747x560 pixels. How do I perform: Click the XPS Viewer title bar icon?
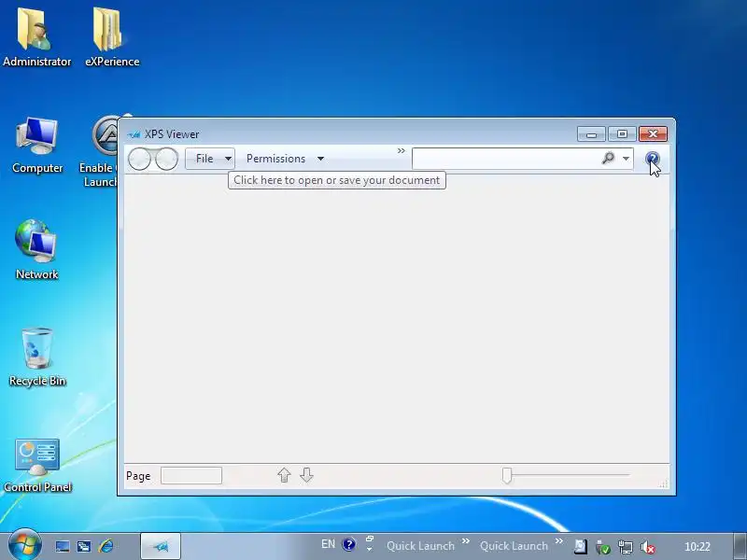tap(134, 134)
